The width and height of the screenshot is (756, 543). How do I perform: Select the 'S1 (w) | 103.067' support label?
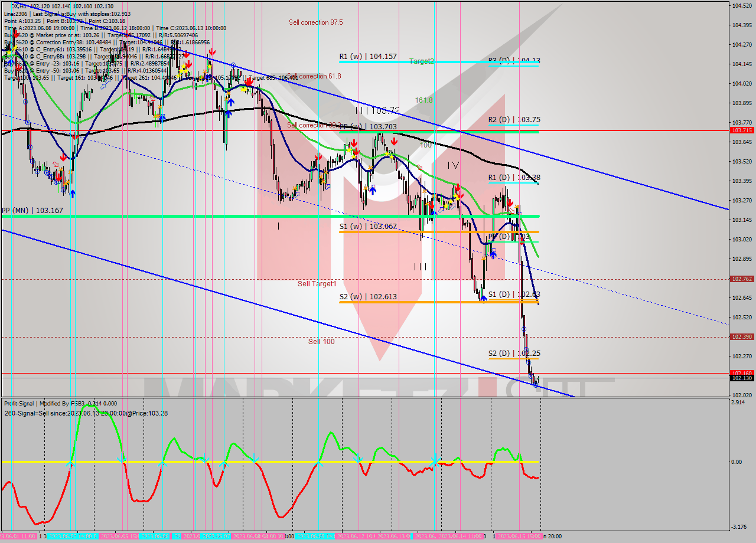(368, 225)
